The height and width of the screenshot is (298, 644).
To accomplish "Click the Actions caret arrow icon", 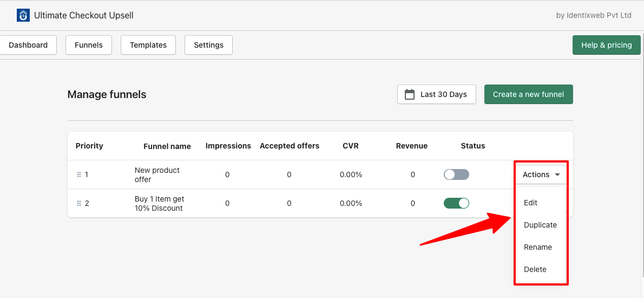I will pyautogui.click(x=557, y=175).
